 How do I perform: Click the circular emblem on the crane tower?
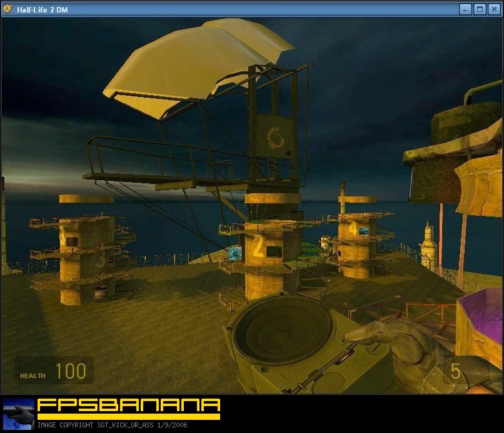(x=275, y=137)
